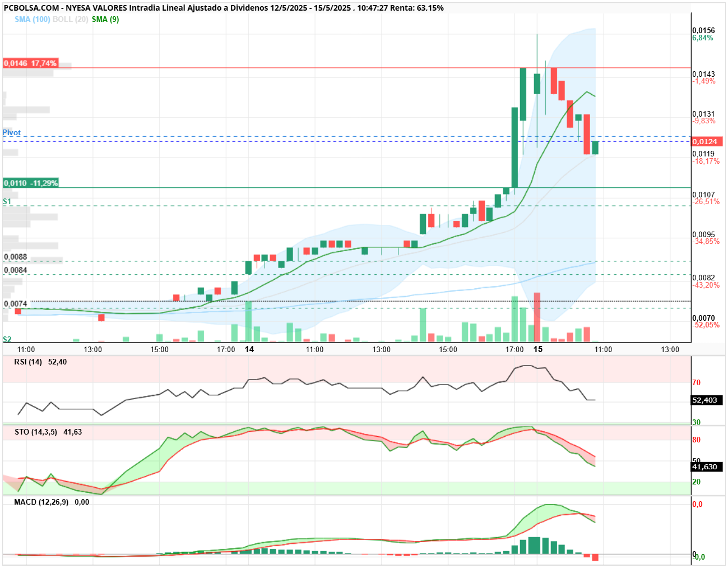Click the green 0,0110 -11,29% support tag
The image size is (728, 568).
31,183
